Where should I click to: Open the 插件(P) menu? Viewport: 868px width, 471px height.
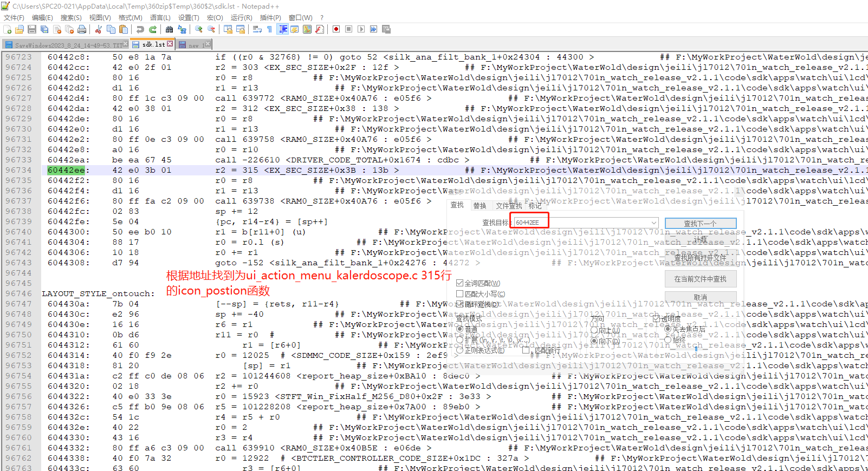click(270, 18)
